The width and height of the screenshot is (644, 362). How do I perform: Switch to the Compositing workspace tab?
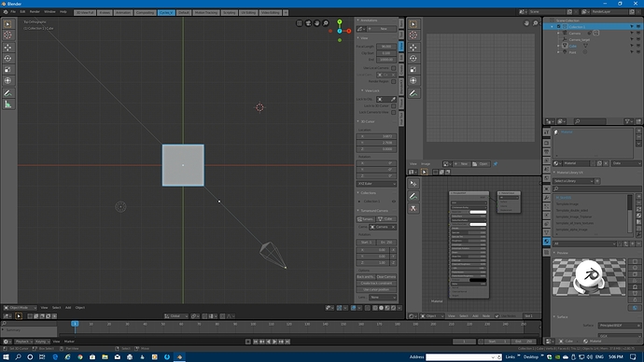(145, 13)
